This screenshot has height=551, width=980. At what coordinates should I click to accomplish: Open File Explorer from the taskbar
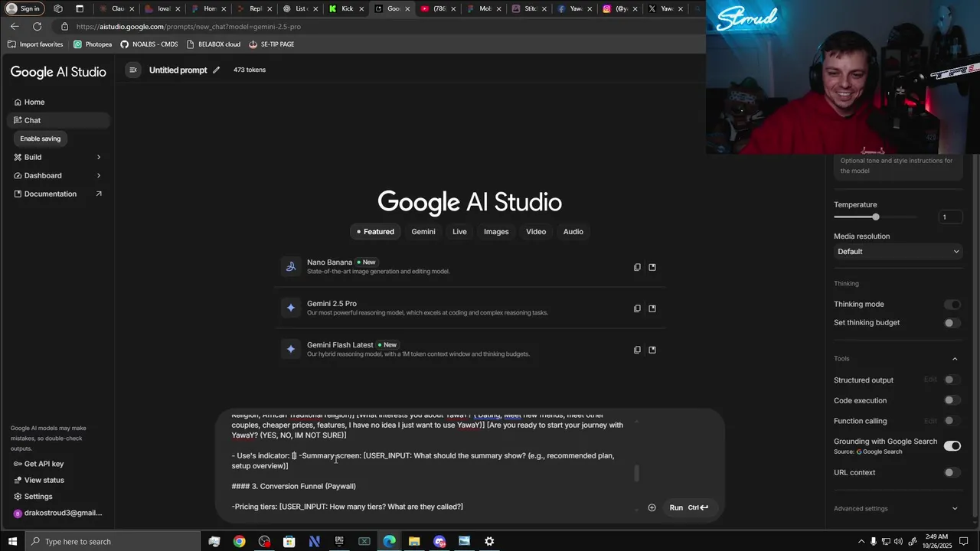(x=414, y=542)
